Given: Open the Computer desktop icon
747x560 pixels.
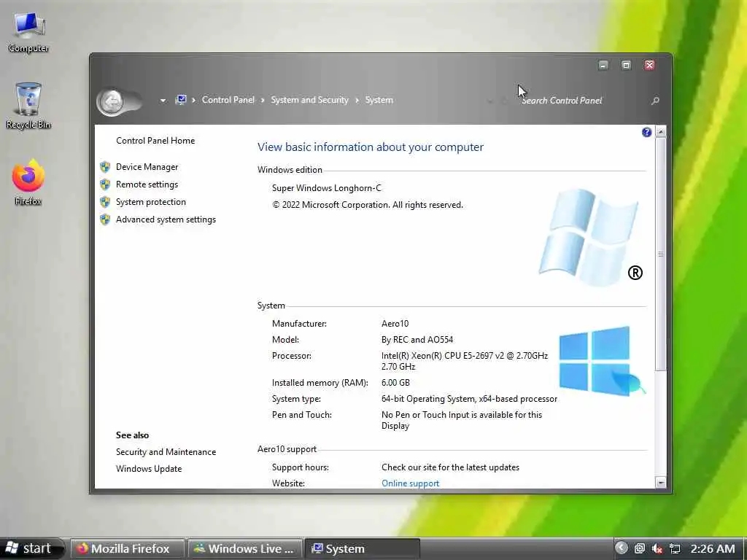Looking at the screenshot, I should pyautogui.click(x=28, y=32).
